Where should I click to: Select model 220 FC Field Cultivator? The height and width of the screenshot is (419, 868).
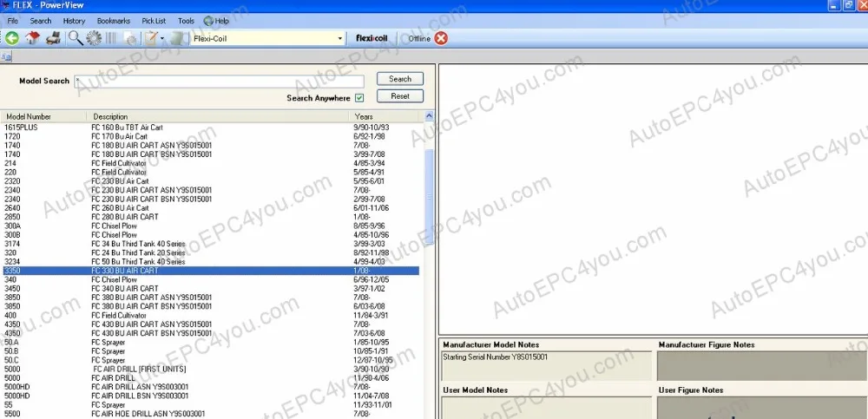click(x=210, y=172)
